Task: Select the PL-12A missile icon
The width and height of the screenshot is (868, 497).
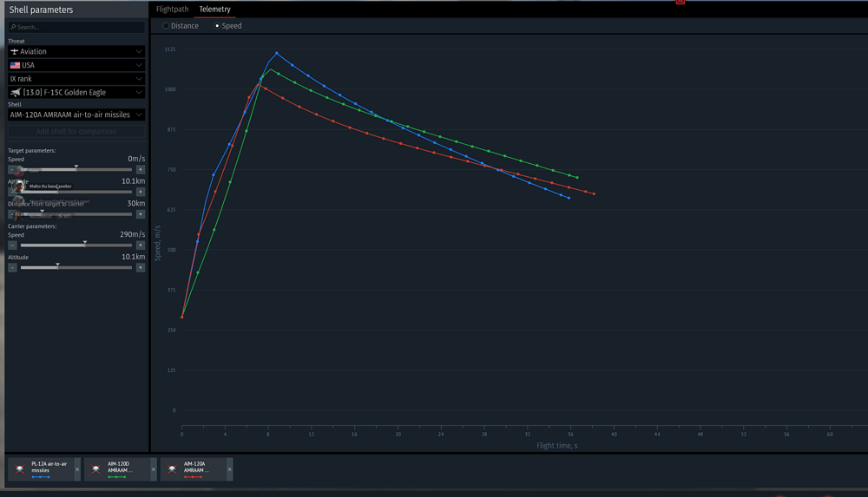Action: click(x=20, y=468)
